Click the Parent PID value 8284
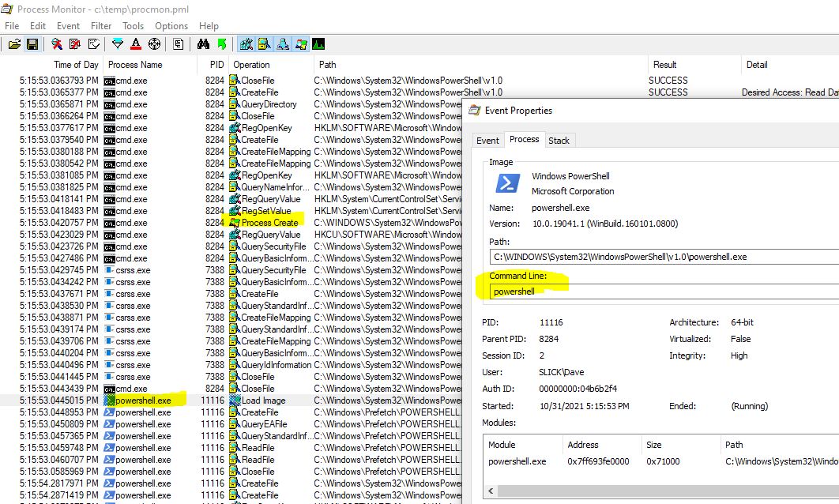The width and height of the screenshot is (839, 504). (x=548, y=339)
